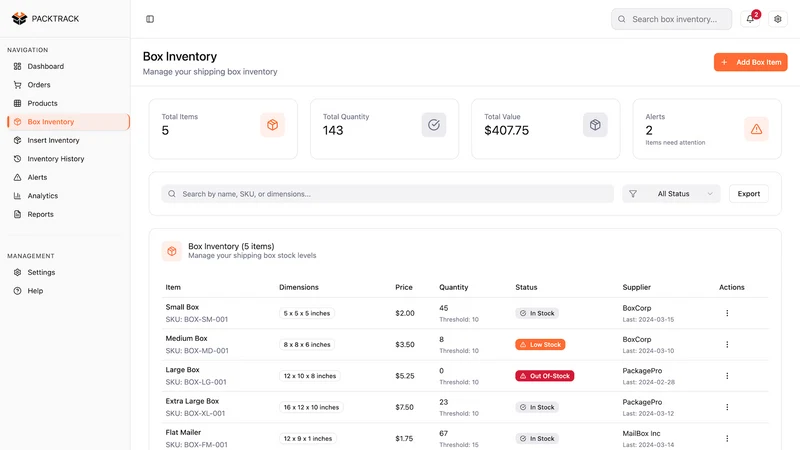Viewport: 800px width, 450px height.
Task: Click the Extra Large Box item name
Action: coord(192,401)
